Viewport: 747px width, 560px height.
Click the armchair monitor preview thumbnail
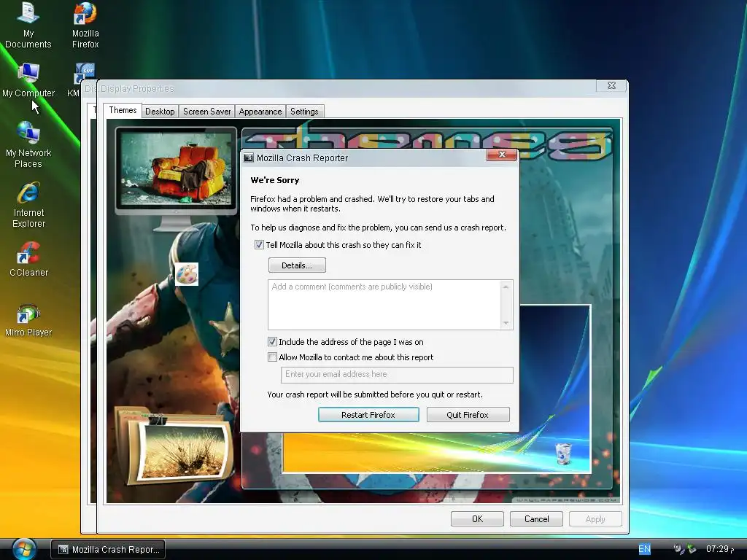(176, 170)
